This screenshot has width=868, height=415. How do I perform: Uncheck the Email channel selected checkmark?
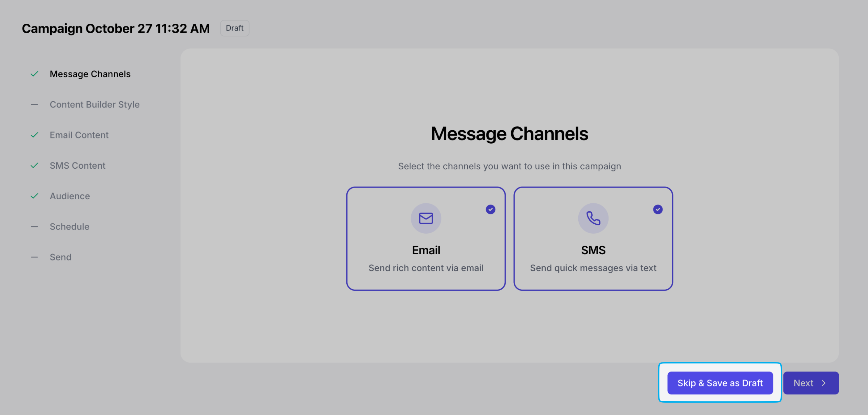(x=490, y=209)
